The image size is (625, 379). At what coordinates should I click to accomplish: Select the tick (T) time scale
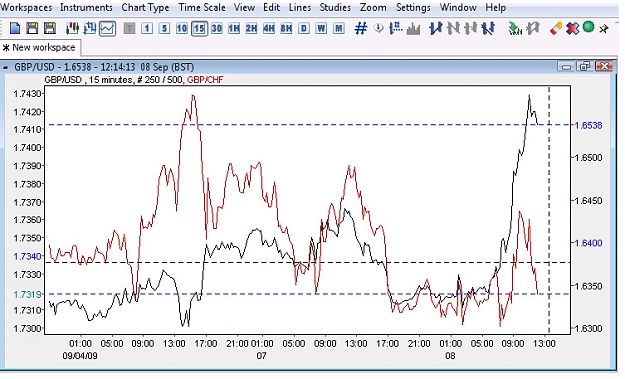(x=130, y=29)
